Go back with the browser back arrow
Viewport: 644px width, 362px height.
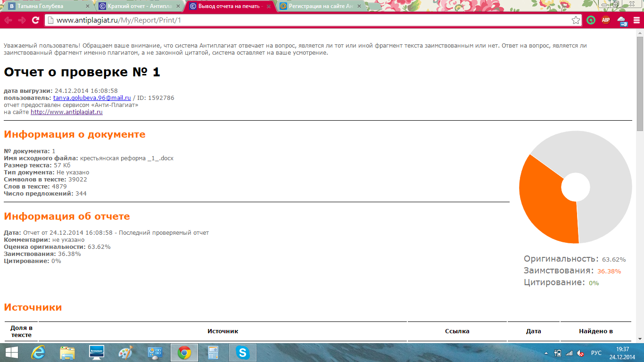point(8,20)
